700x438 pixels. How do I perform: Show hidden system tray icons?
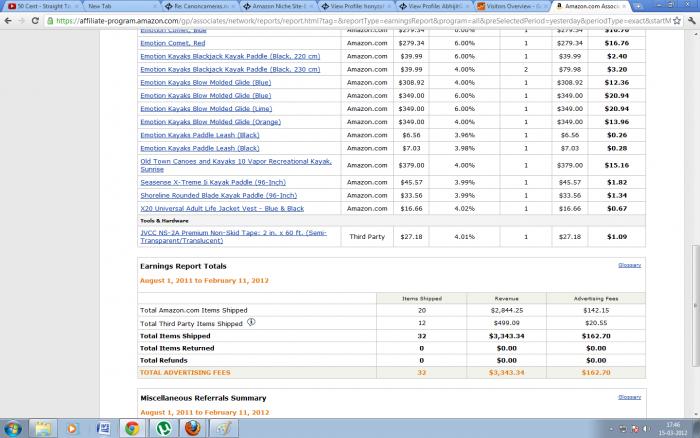pos(611,429)
